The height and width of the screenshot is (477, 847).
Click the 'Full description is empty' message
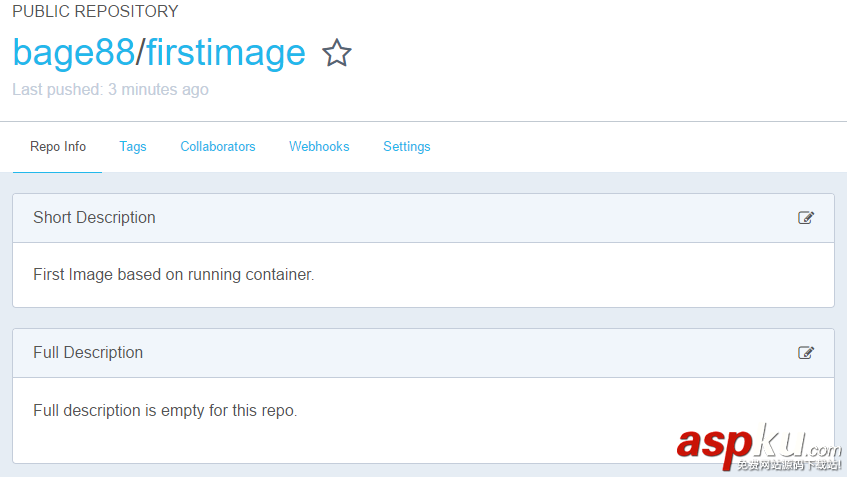pyautogui.click(x=165, y=410)
